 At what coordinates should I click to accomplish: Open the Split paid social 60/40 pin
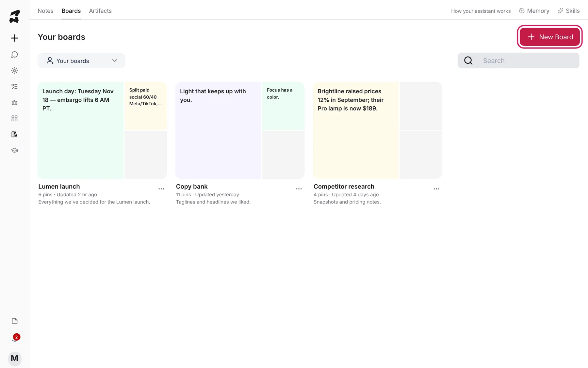click(x=146, y=106)
